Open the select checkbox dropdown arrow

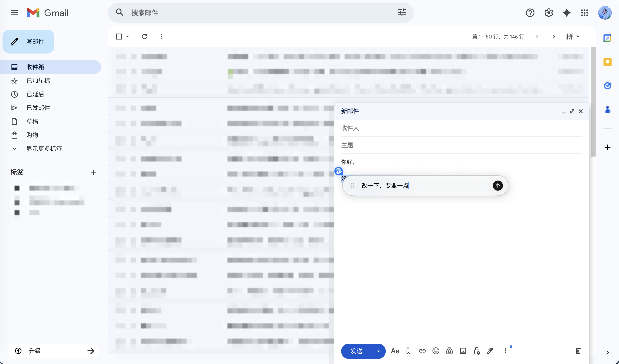coord(127,37)
